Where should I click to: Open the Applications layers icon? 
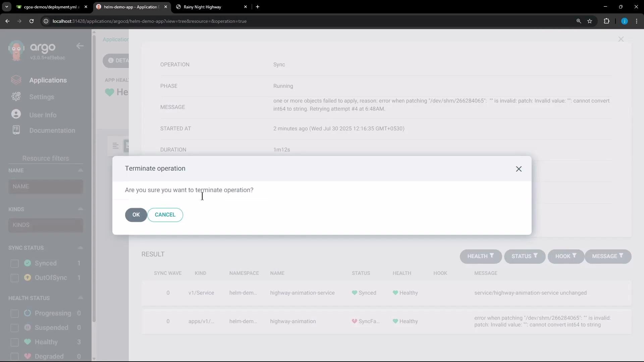16,80
